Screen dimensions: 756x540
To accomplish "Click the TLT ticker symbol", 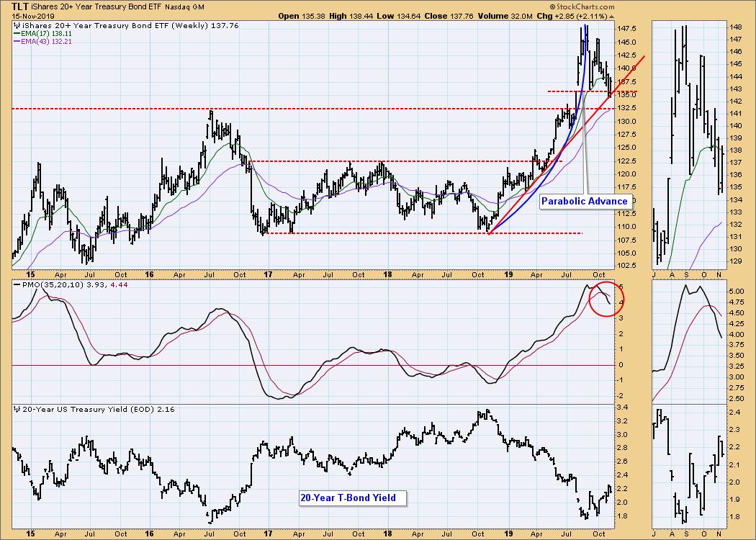I will [x=19, y=6].
